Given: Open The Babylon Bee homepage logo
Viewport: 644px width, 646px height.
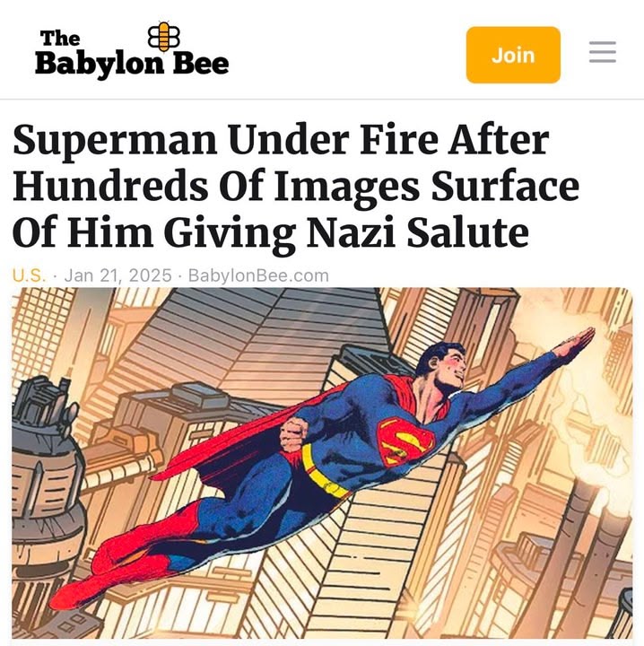Looking at the screenshot, I should click(132, 50).
